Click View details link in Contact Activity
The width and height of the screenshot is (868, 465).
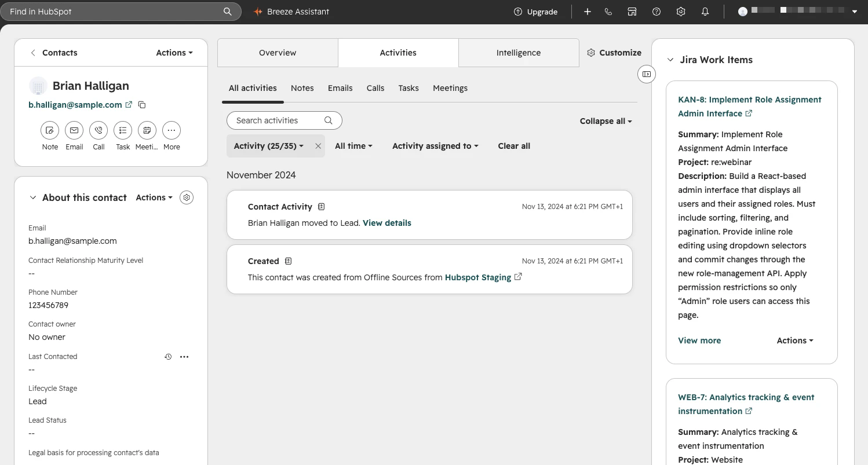pos(387,223)
